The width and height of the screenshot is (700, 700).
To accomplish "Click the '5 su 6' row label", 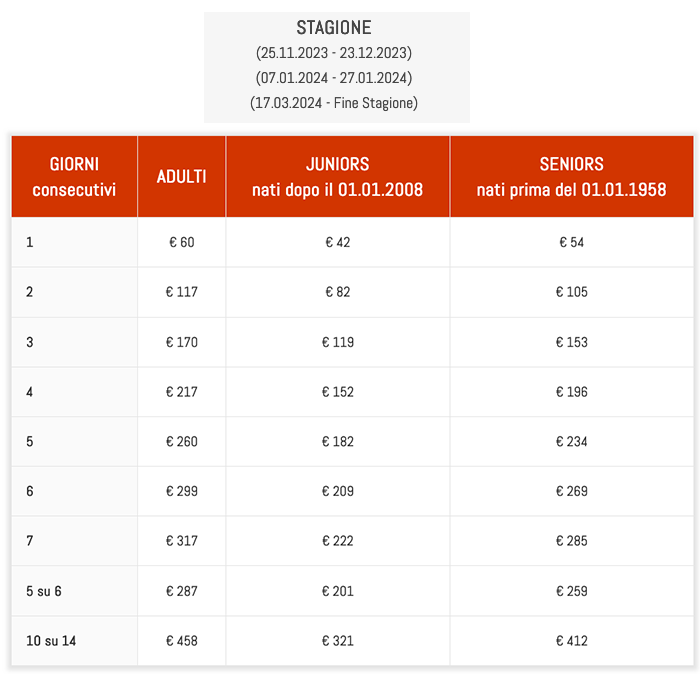I will [x=44, y=591].
